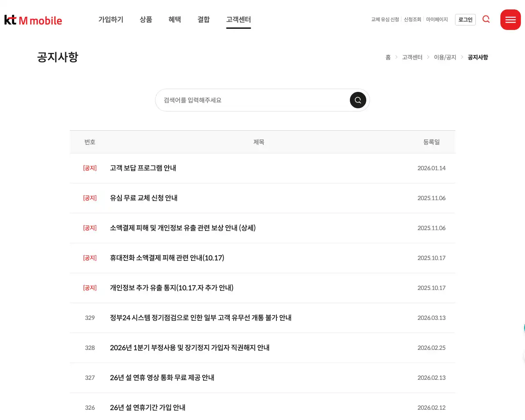Open the 가입하기 menu
The height and width of the screenshot is (420, 525).
click(x=111, y=19)
